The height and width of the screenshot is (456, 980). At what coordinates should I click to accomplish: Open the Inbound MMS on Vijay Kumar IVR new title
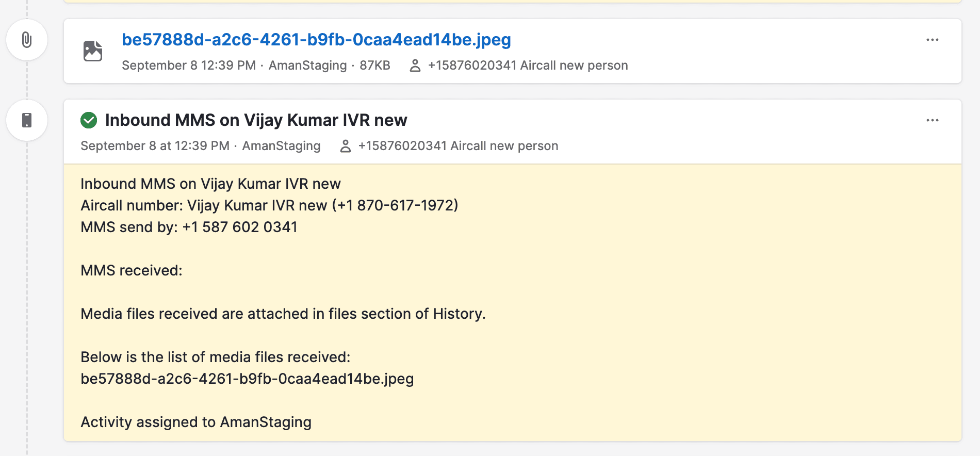pyautogui.click(x=256, y=120)
